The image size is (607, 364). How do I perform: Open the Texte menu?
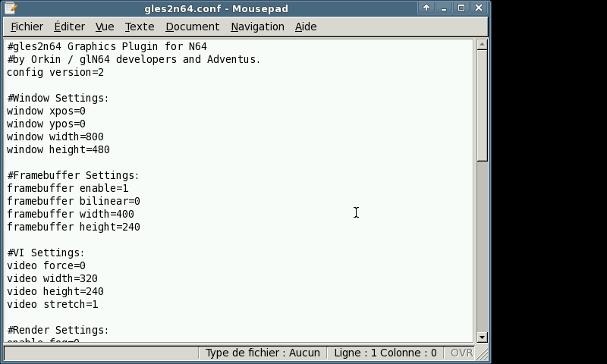click(140, 27)
